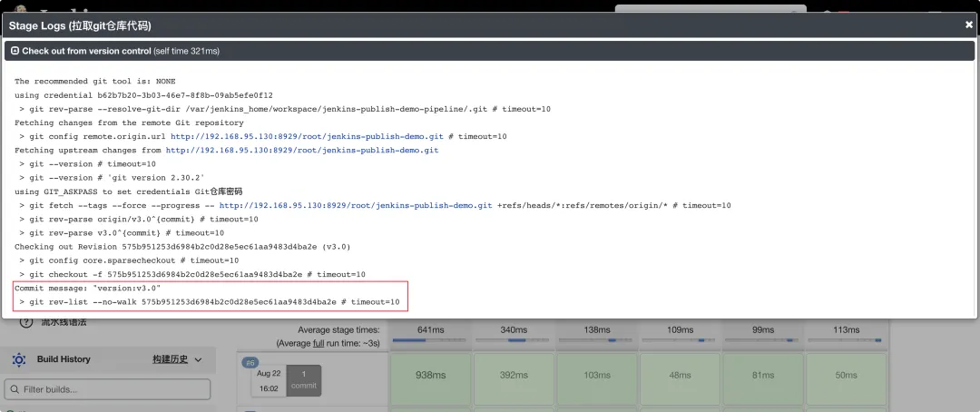Viewport: 980px width, 412px height.
Task: Collapse the Check out from version control log
Action: (x=15, y=51)
